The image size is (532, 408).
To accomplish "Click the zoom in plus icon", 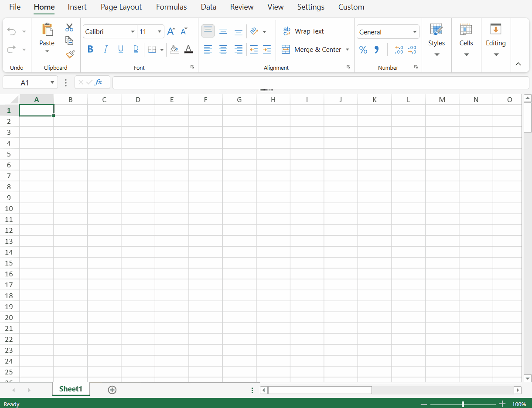I will [502, 404].
